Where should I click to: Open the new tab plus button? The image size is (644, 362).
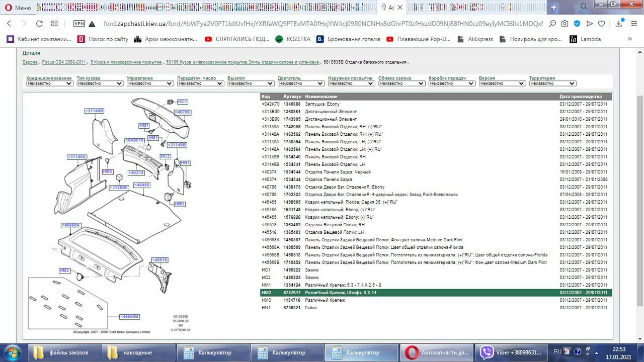553,8
